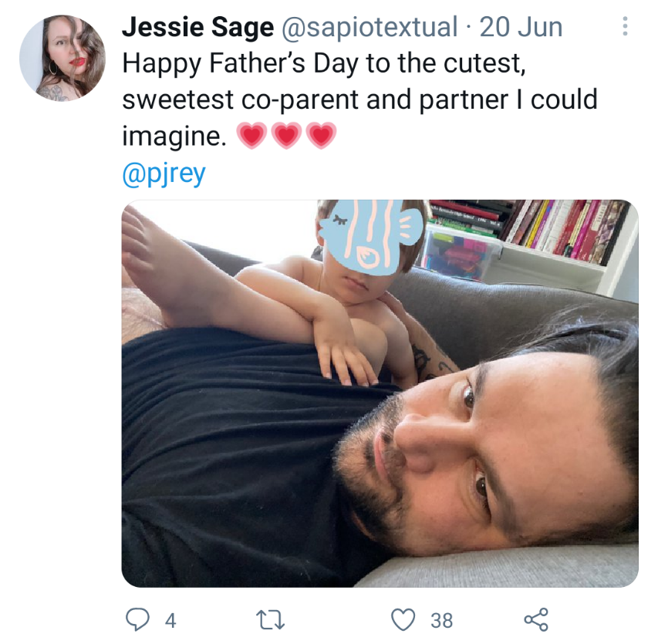Open Jessie Sage's profile picture
658x644 pixels.
62,58
